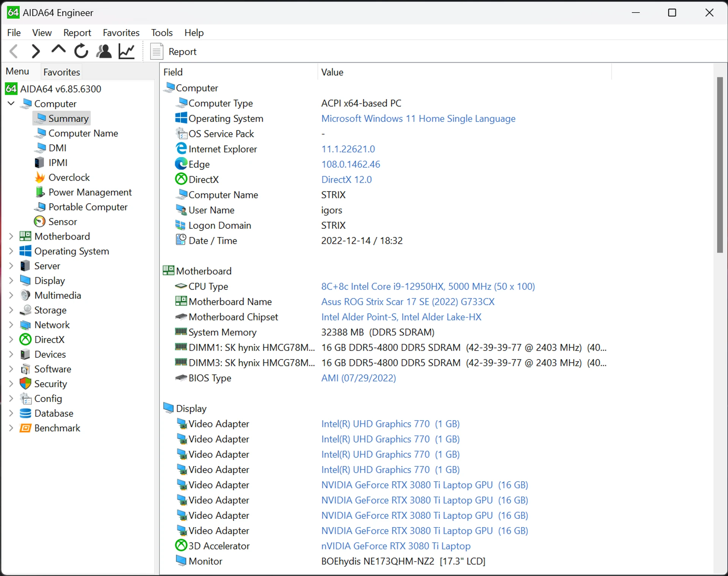Open the Favorites menu
The image size is (728, 576).
coord(121,33)
